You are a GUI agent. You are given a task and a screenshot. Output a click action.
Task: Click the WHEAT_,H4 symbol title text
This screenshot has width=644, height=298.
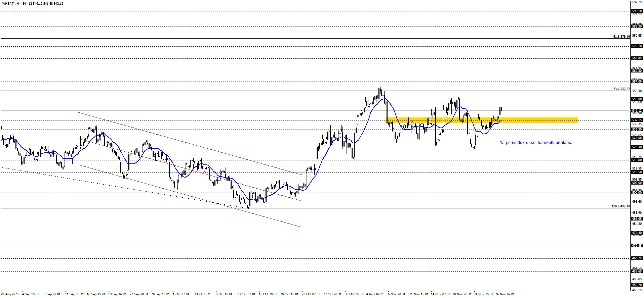click(11, 4)
